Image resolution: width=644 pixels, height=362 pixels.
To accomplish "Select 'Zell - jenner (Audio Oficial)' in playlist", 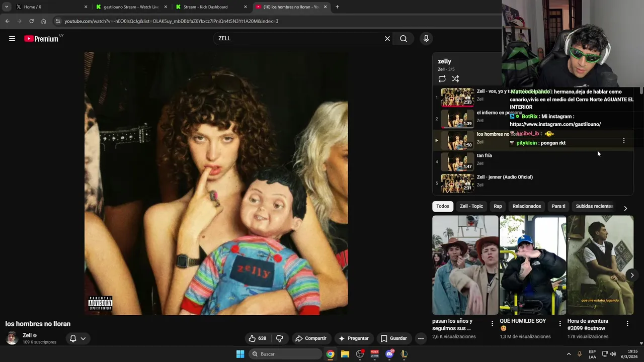I will click(x=505, y=177).
